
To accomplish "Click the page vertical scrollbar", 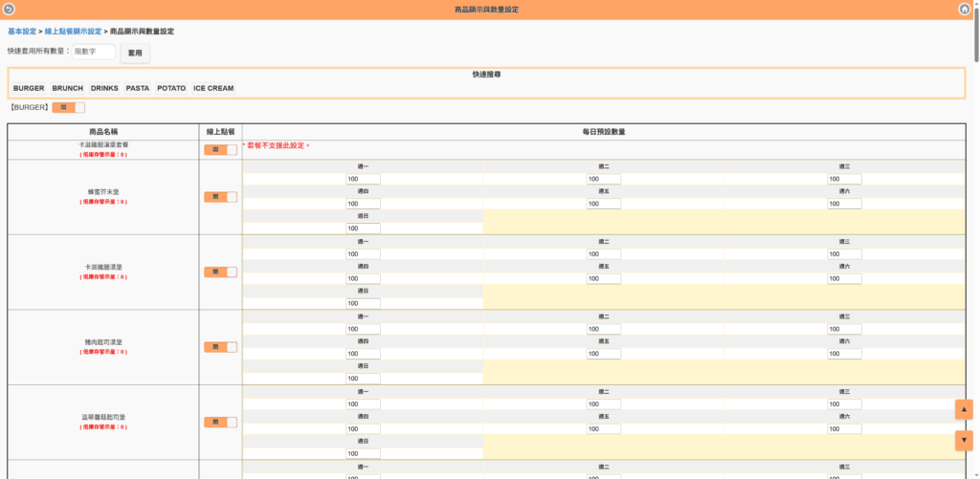I will pos(976,239).
